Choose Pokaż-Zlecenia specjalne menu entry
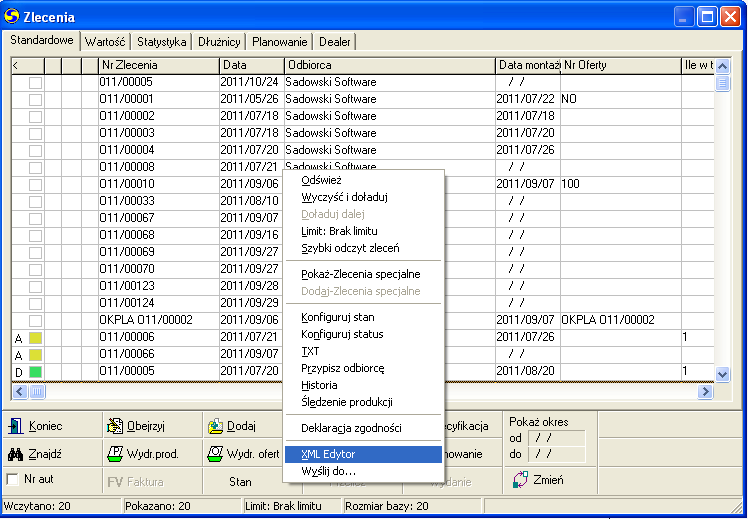 pyautogui.click(x=363, y=274)
